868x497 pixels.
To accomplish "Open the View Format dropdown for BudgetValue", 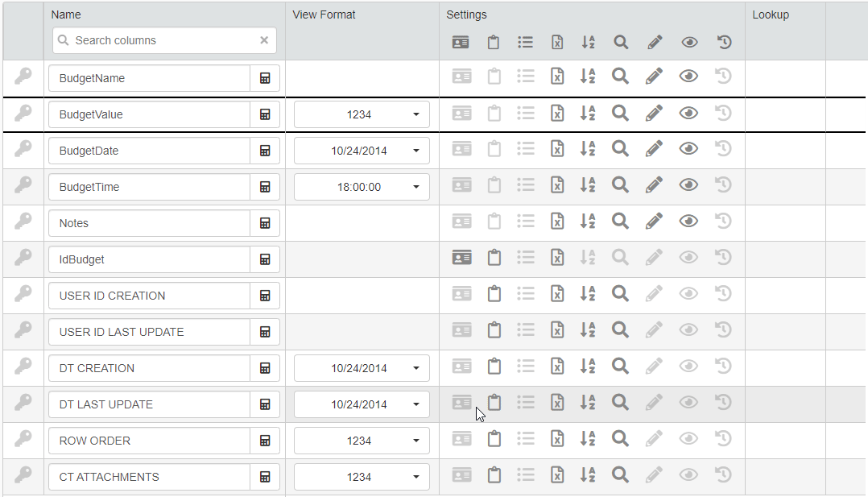I will (x=362, y=114).
